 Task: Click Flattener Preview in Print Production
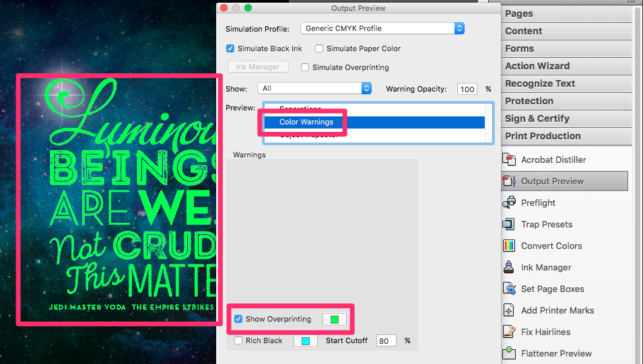tap(556, 353)
